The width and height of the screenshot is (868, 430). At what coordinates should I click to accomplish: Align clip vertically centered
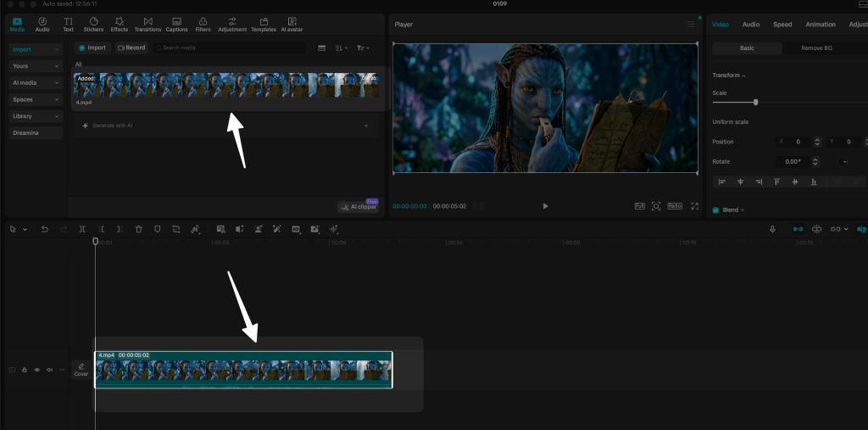(795, 181)
